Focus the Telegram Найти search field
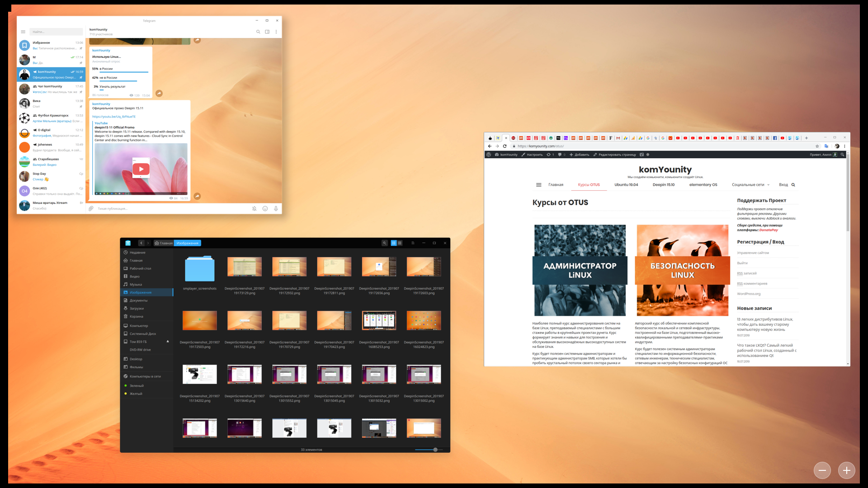 click(x=56, y=32)
